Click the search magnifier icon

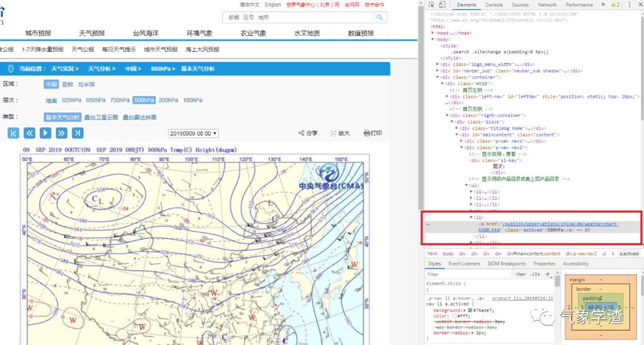pos(379,17)
